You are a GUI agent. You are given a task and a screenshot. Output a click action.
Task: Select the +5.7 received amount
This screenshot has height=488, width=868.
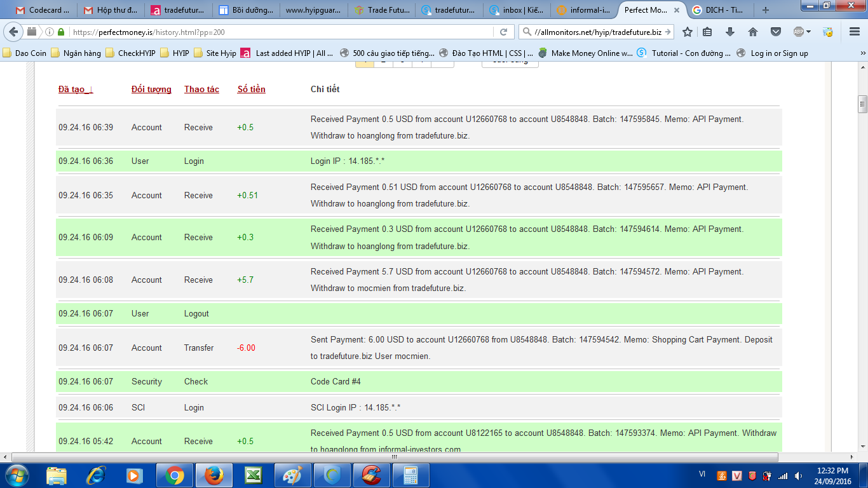pos(245,280)
